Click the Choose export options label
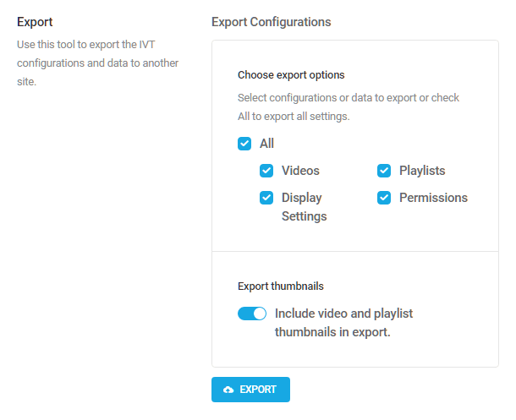This screenshot has width=516, height=420. point(291,75)
